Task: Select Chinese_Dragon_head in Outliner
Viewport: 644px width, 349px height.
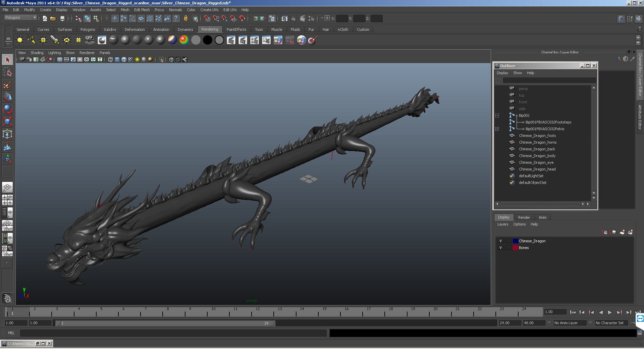Action: (537, 169)
